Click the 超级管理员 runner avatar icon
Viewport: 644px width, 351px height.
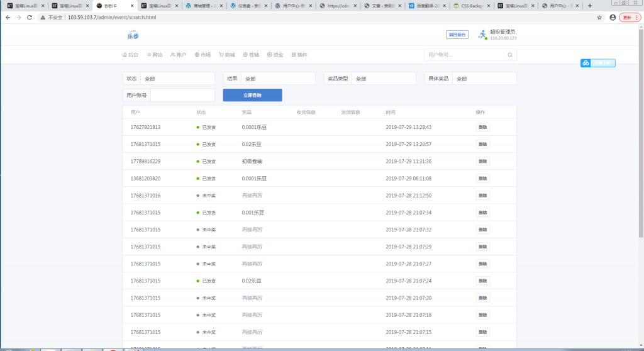point(482,35)
